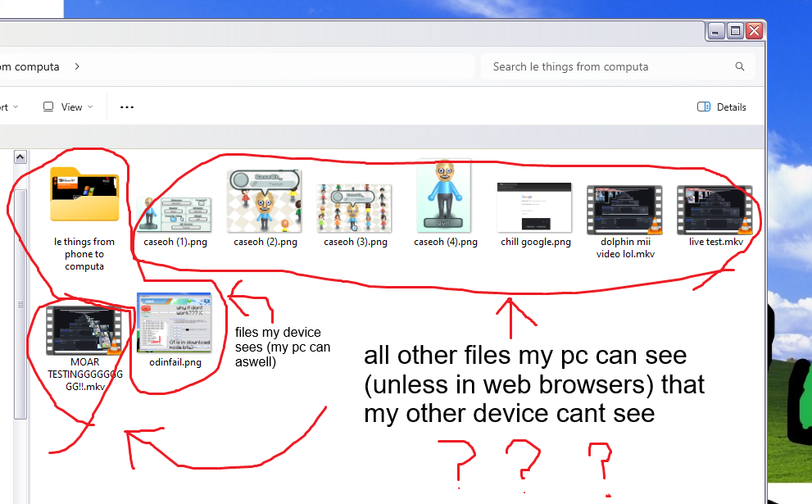This screenshot has width=812, height=504.
Task: Select the caseoh (2).png thumbnail
Action: (264, 201)
